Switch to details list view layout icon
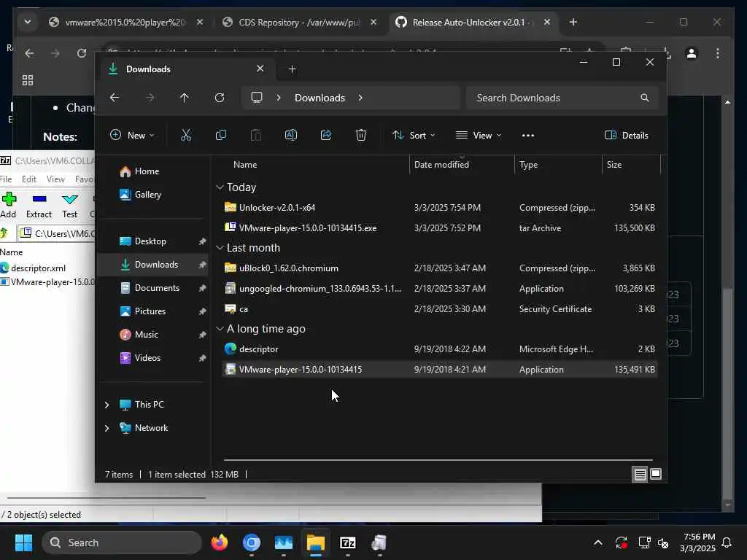 coord(640,474)
